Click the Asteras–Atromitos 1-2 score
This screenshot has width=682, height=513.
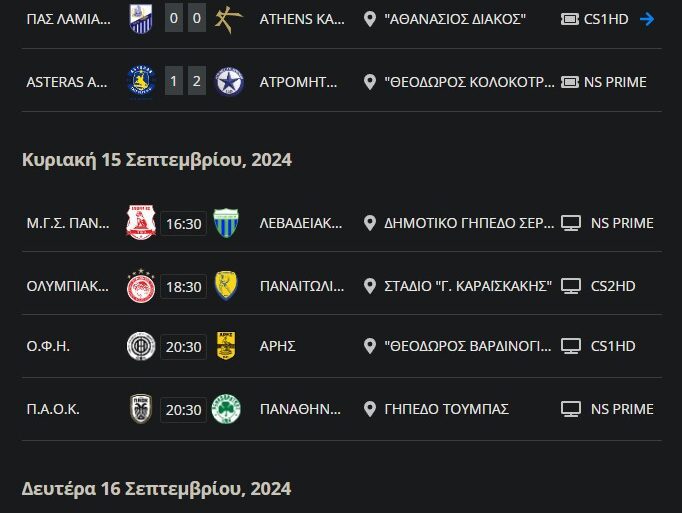[184, 82]
